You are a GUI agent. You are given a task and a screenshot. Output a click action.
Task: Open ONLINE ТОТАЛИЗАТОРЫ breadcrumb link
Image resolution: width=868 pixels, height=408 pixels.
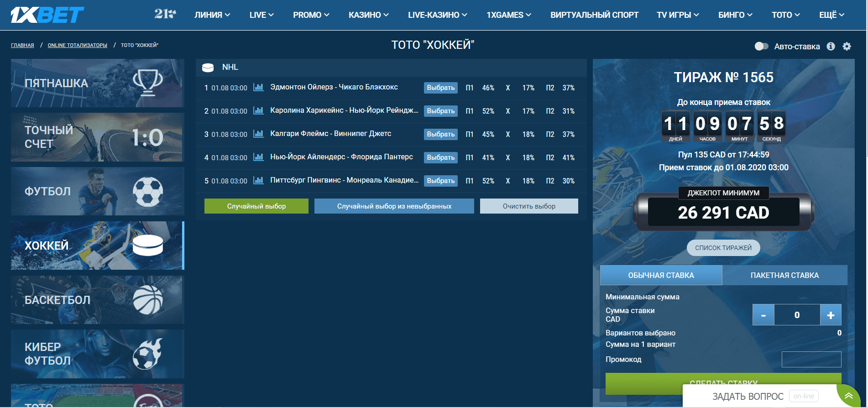tap(78, 45)
